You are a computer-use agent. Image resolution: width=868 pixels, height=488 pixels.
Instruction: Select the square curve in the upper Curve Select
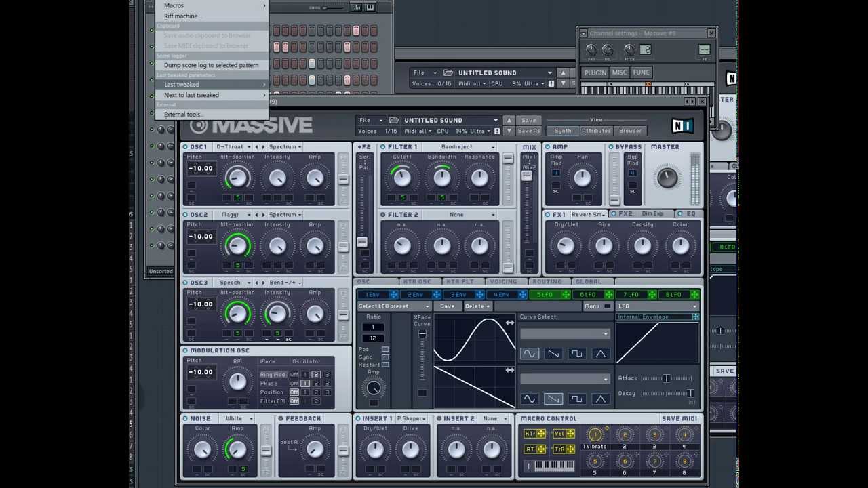pos(577,354)
